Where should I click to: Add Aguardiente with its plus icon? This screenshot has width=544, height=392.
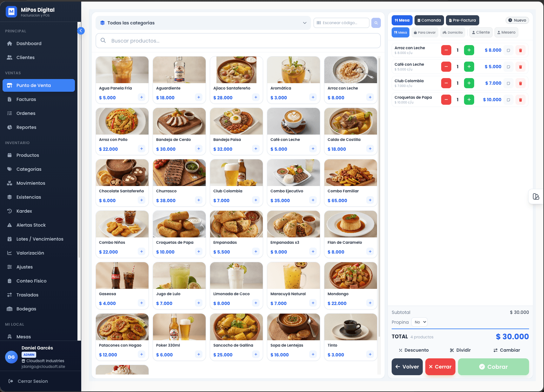(x=199, y=97)
